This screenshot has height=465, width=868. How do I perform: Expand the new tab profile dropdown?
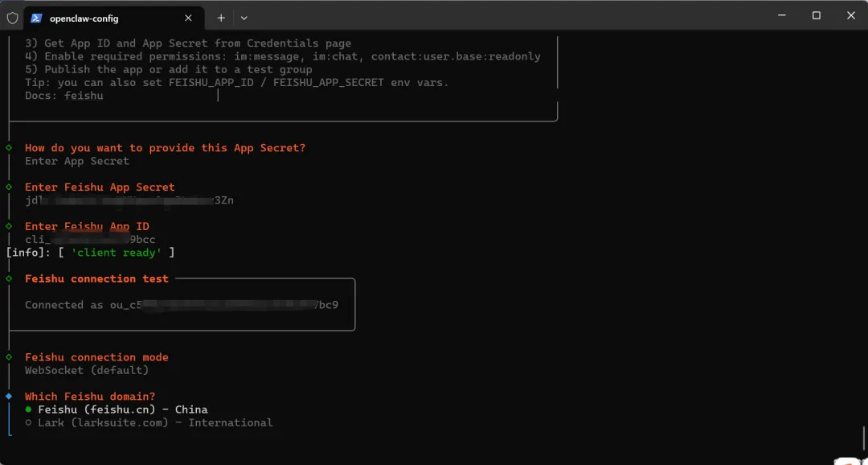click(x=244, y=18)
